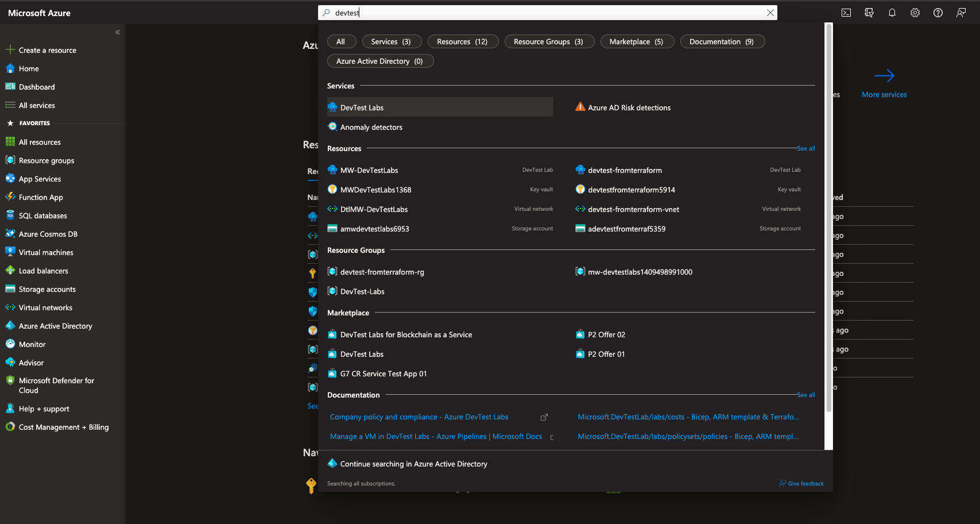Open Manage a VM in DevTest Labs doc

pos(436,437)
